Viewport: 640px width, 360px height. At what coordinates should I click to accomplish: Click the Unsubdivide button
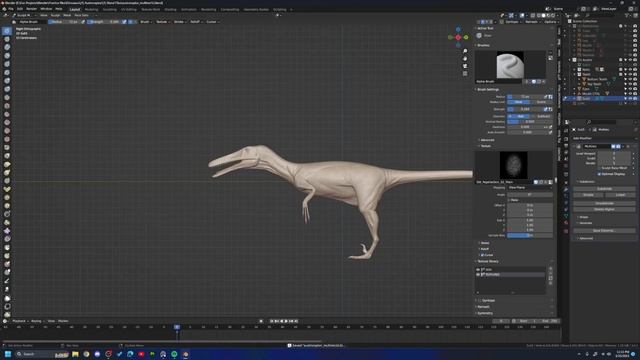click(x=604, y=203)
